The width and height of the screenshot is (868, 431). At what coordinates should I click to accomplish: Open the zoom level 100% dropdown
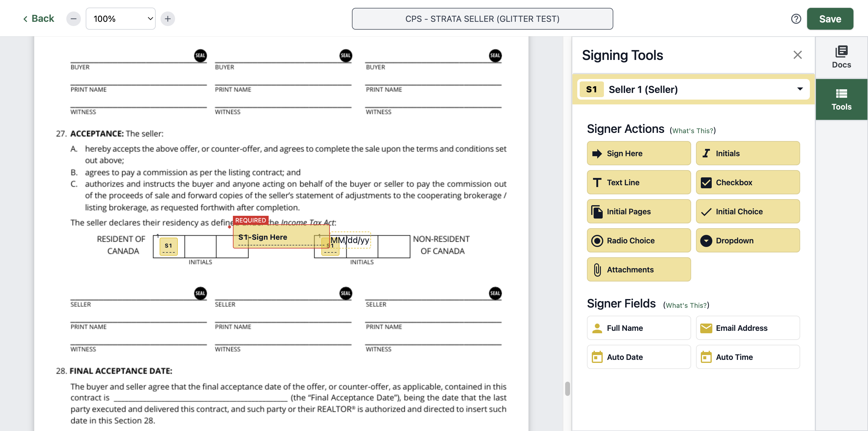[x=121, y=18]
